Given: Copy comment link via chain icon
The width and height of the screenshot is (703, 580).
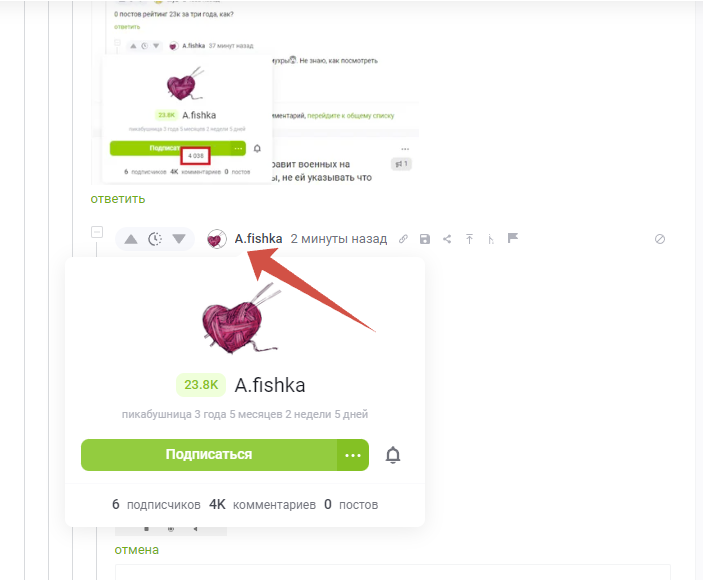Looking at the screenshot, I should tap(403, 239).
